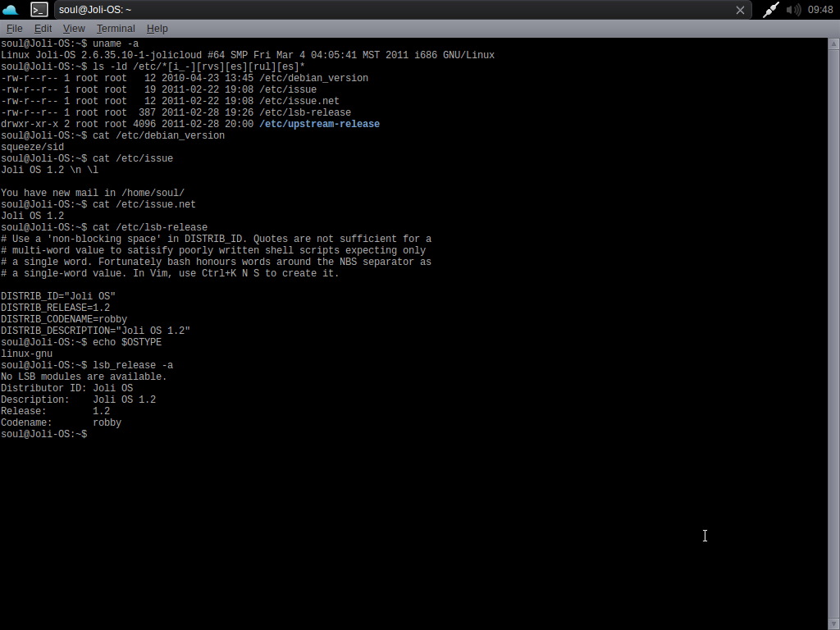Click the "Release: 1.2" output line
This screenshot has height=630, width=840.
(55, 411)
